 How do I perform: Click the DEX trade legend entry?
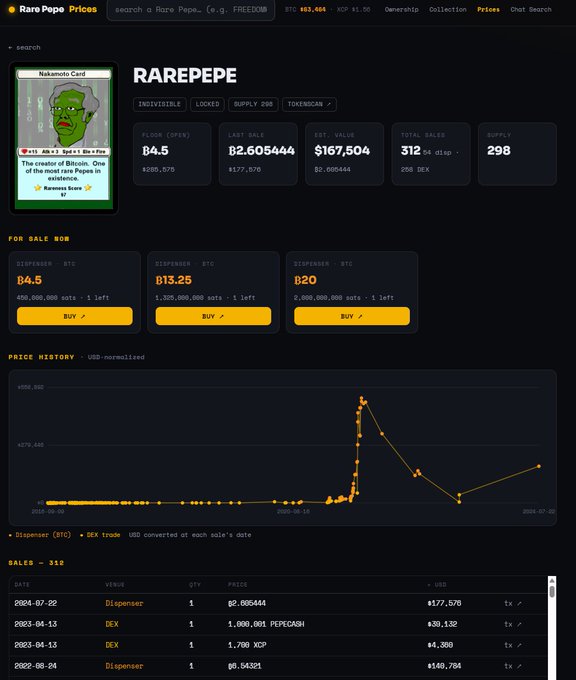click(x=100, y=535)
